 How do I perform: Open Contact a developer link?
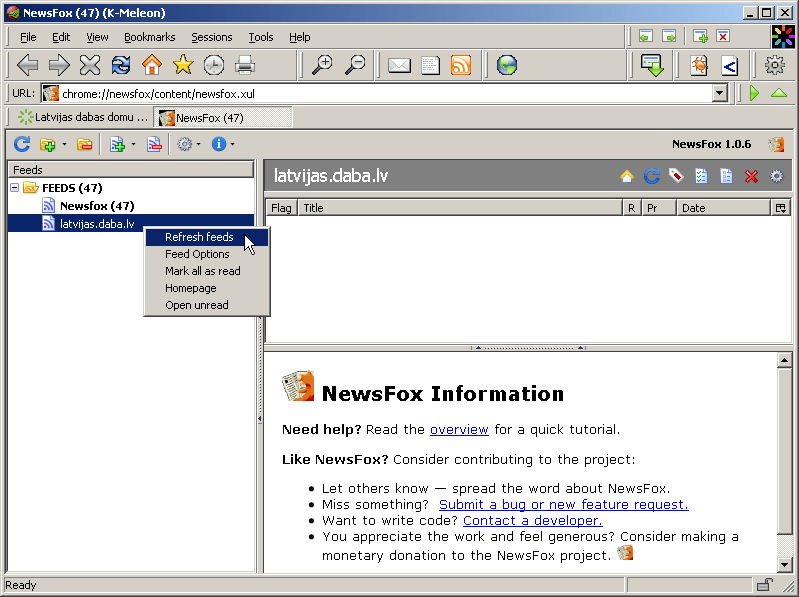pyautogui.click(x=532, y=520)
